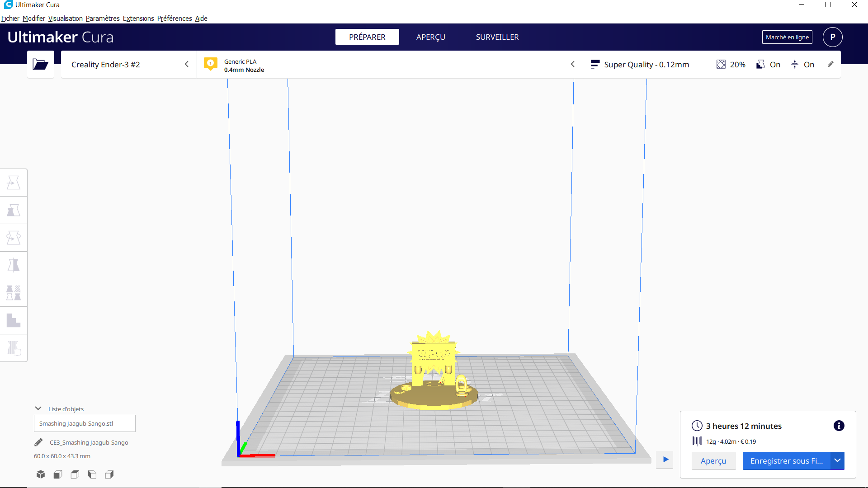Switch to left side view cube icon
Screen dimensions: 868x488
(x=92, y=474)
